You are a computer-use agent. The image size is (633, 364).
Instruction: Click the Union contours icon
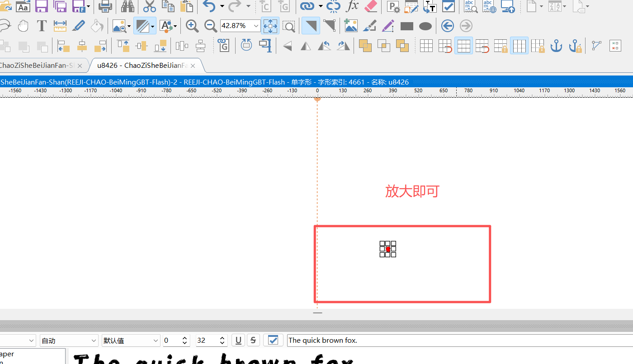pyautogui.click(x=365, y=46)
